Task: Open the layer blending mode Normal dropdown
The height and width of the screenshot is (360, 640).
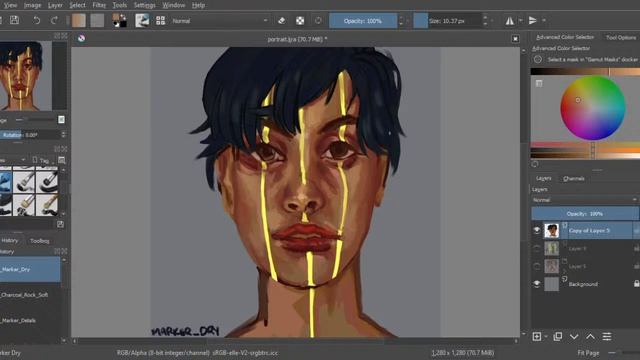Action: pos(584,200)
